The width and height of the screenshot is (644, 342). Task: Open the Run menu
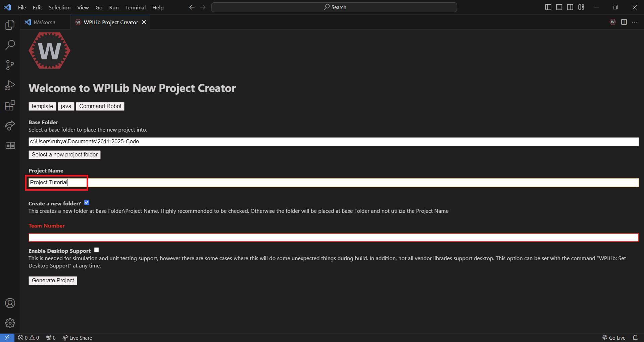[114, 7]
